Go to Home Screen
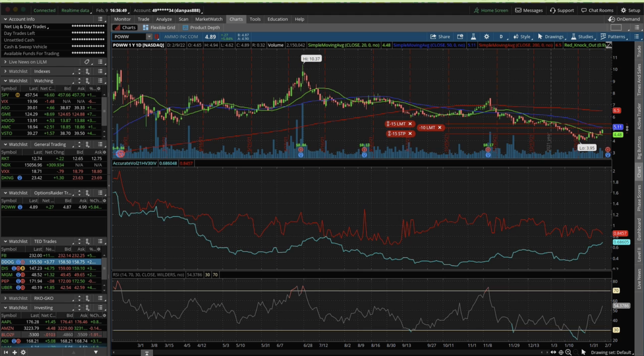Viewport: 644px width, 356px height. 491,10
